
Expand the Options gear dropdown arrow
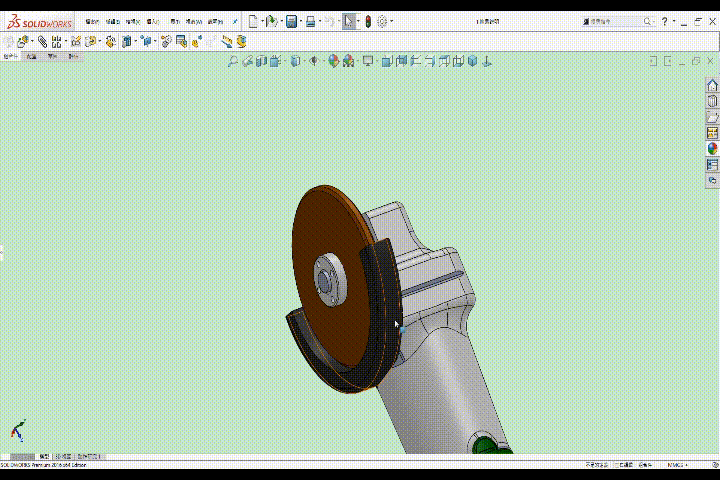coord(392,21)
